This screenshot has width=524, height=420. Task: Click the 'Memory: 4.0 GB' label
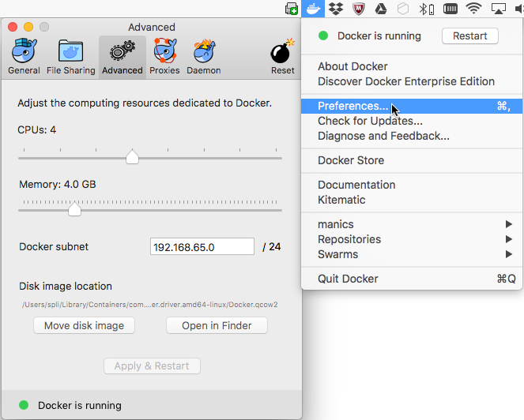click(x=58, y=184)
